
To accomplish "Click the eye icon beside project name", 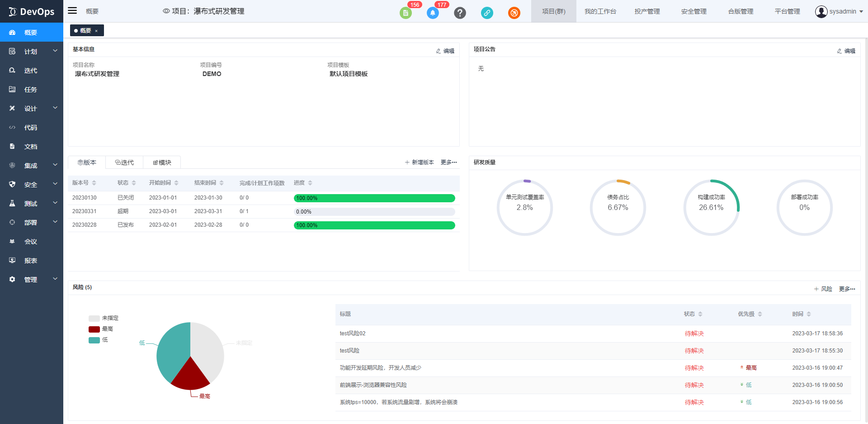I will (x=166, y=11).
